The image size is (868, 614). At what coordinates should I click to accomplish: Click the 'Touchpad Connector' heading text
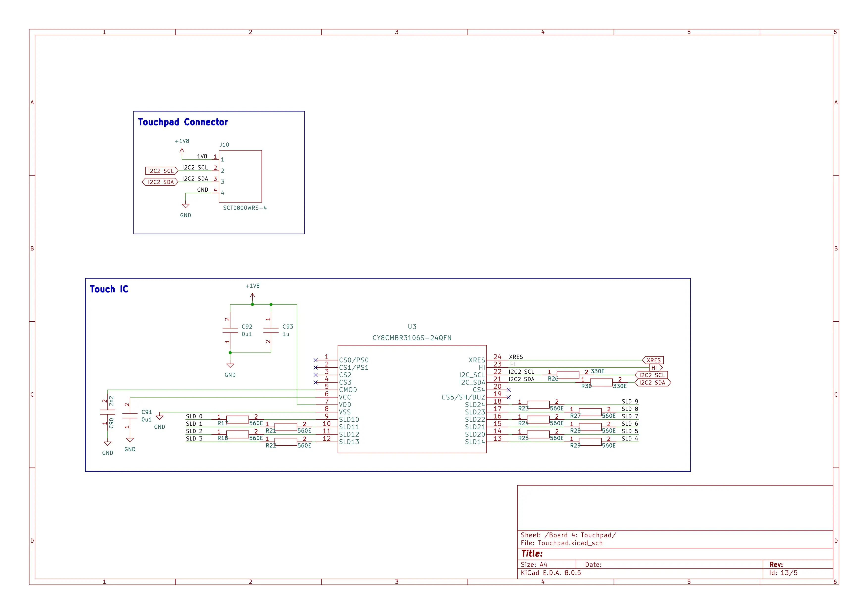183,122
